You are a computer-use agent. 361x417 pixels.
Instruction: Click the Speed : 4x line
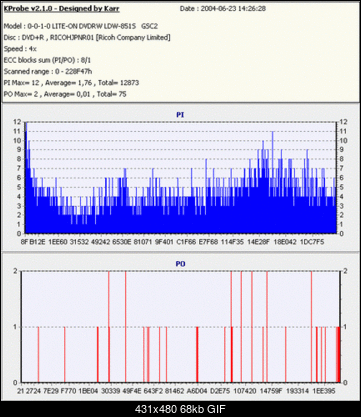(20, 49)
